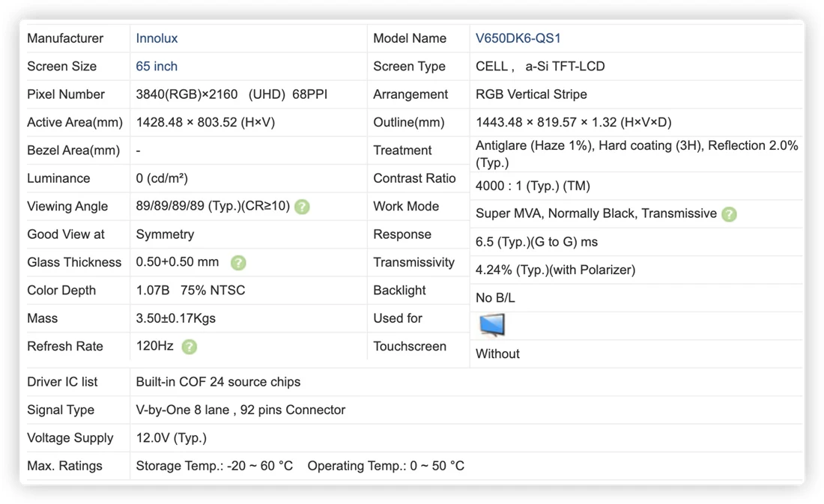Click the help icon next to Glass Thickness
824x504 pixels.
[238, 263]
